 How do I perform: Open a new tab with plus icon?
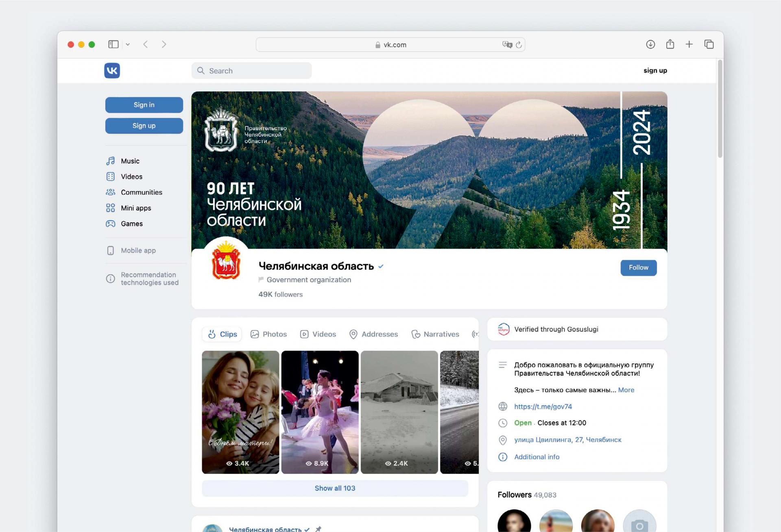pyautogui.click(x=689, y=44)
